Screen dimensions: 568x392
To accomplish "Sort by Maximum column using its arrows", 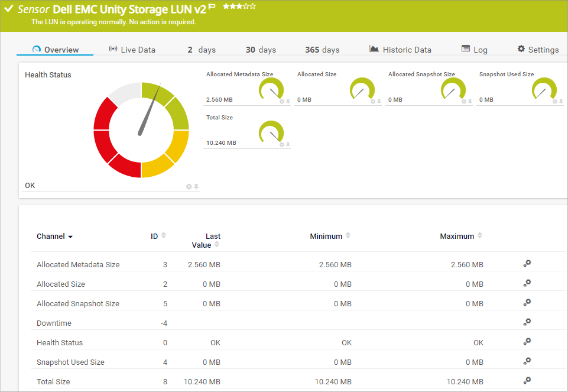I will [x=480, y=236].
